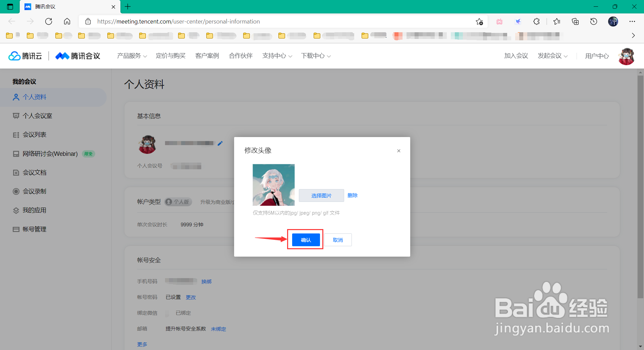Click the 取消 button
Screen dimensions: 644x350
coord(338,240)
